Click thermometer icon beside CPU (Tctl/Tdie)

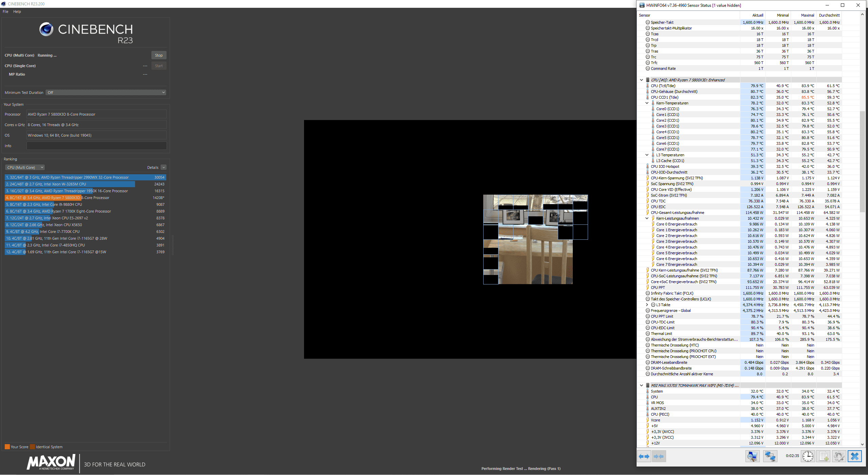pos(648,86)
